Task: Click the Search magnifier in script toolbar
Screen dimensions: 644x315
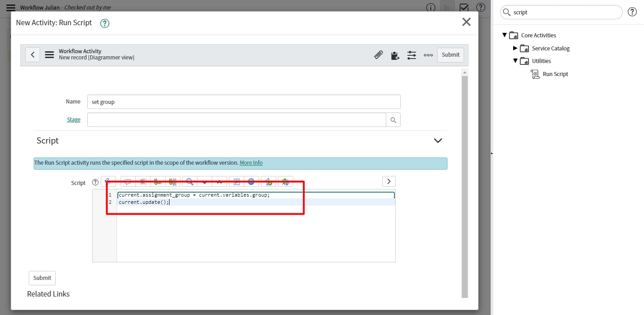Action: 190,182
